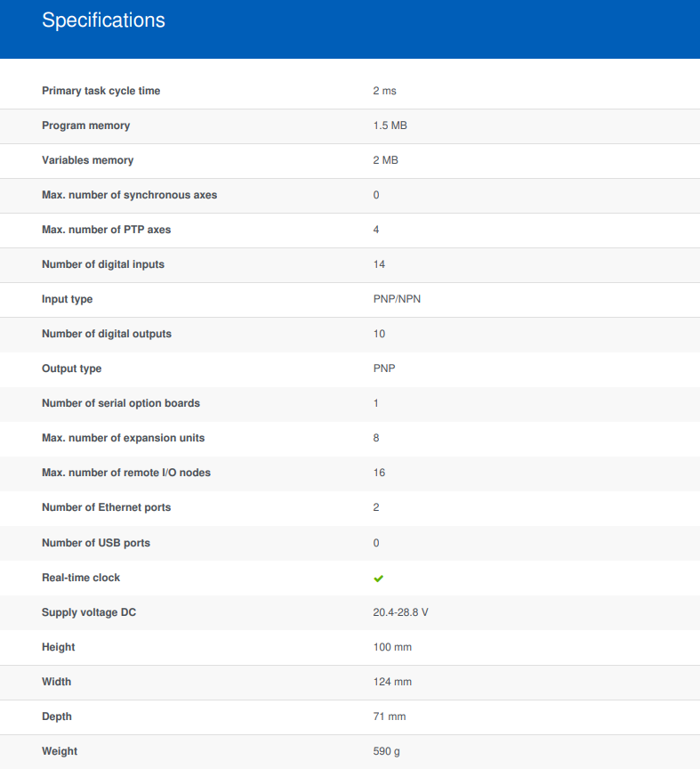Select 'Number of serial option boards' label
Screen dimensions: 700x769
121,403
